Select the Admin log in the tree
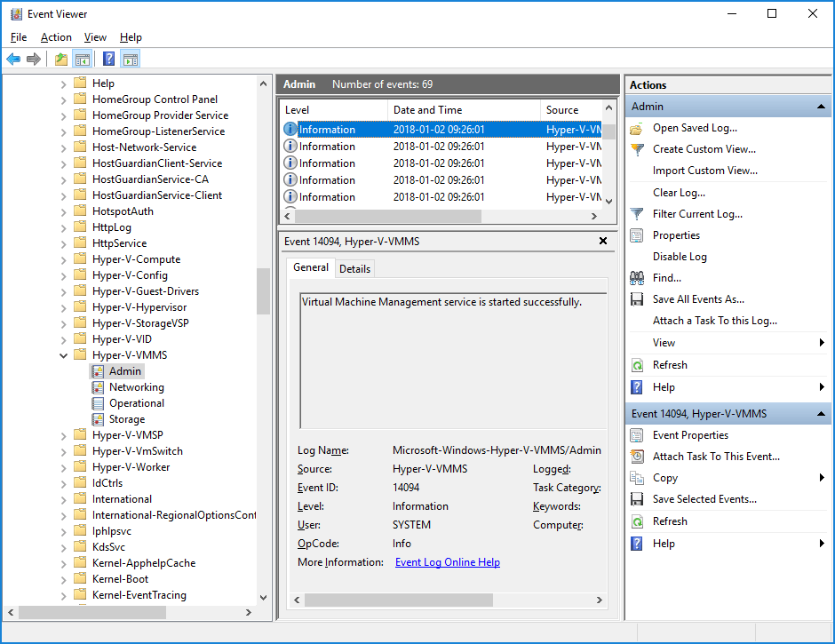 click(x=125, y=371)
